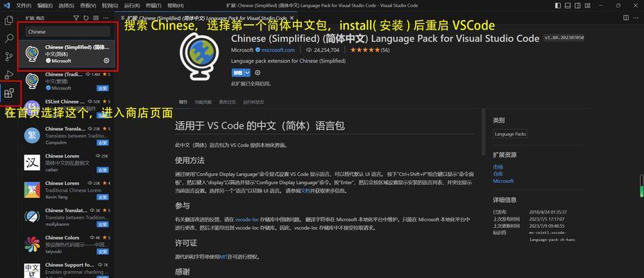Select Chinese Translation by mollykannn
The height and width of the screenshot is (278, 644).
point(66,217)
